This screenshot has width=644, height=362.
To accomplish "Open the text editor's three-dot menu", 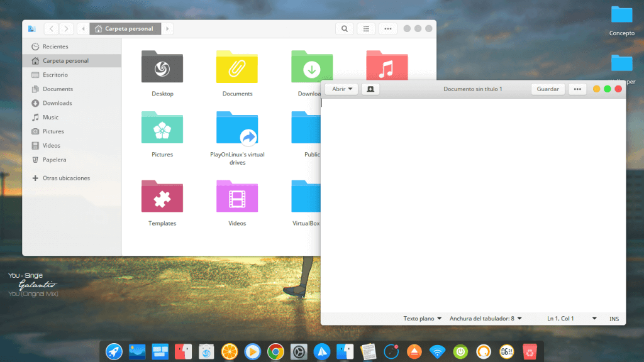I will 577,89.
